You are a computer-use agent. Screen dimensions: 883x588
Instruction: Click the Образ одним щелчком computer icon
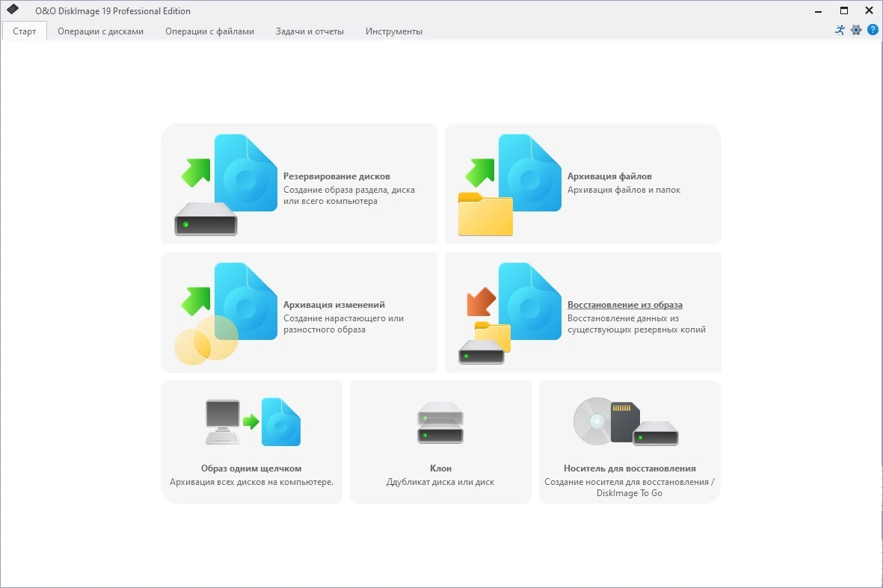tap(252, 422)
